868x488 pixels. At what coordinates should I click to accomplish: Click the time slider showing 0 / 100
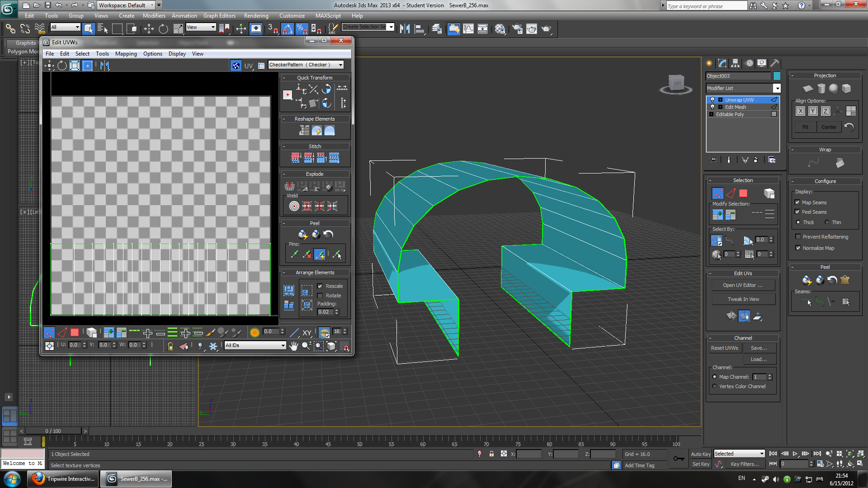[53, 431]
